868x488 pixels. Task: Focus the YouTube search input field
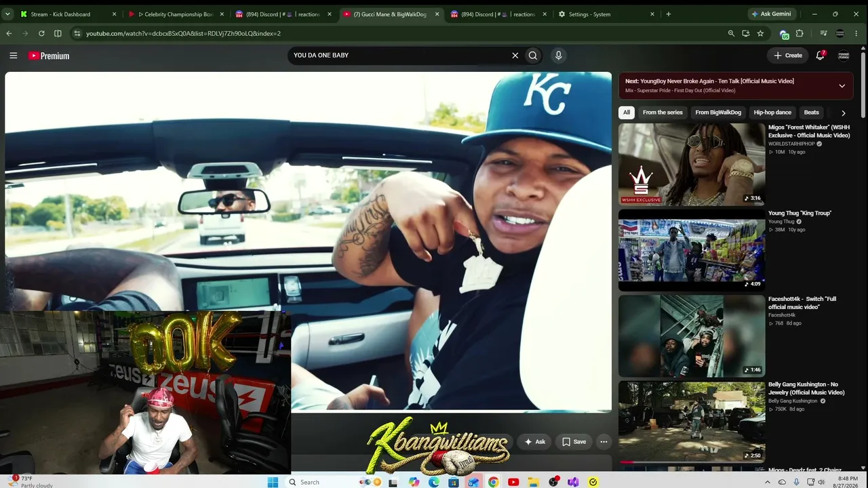coord(400,56)
